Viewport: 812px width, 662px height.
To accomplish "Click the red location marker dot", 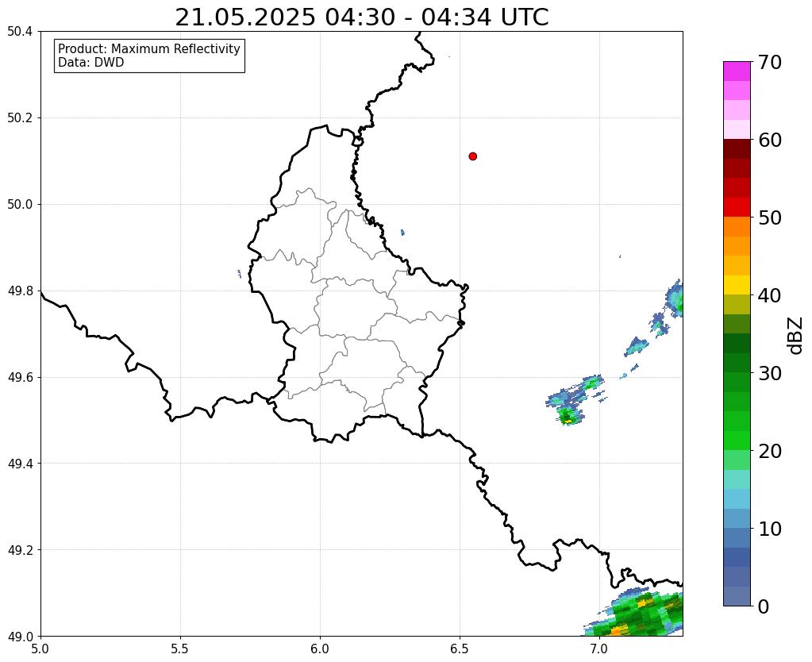I will point(473,156).
